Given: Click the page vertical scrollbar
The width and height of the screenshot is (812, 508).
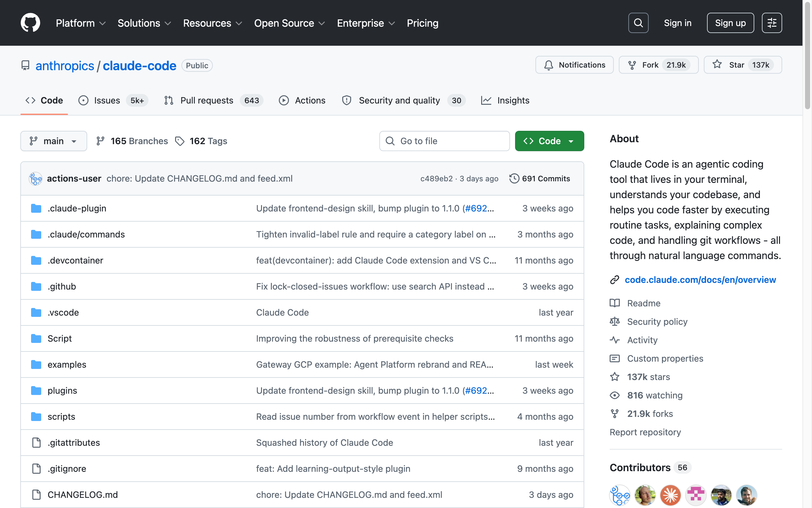Looking at the screenshot, I should click(x=807, y=57).
